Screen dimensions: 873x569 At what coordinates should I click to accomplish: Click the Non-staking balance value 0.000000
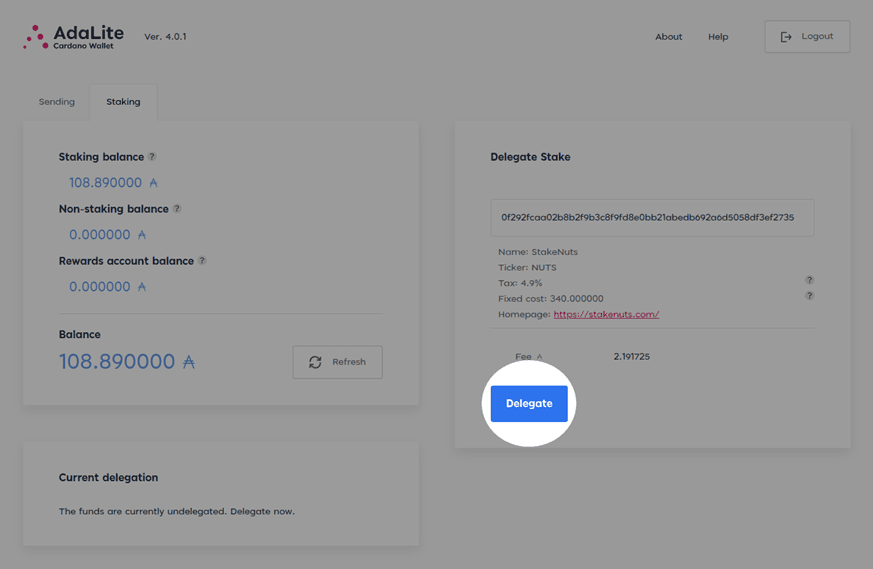tap(107, 234)
